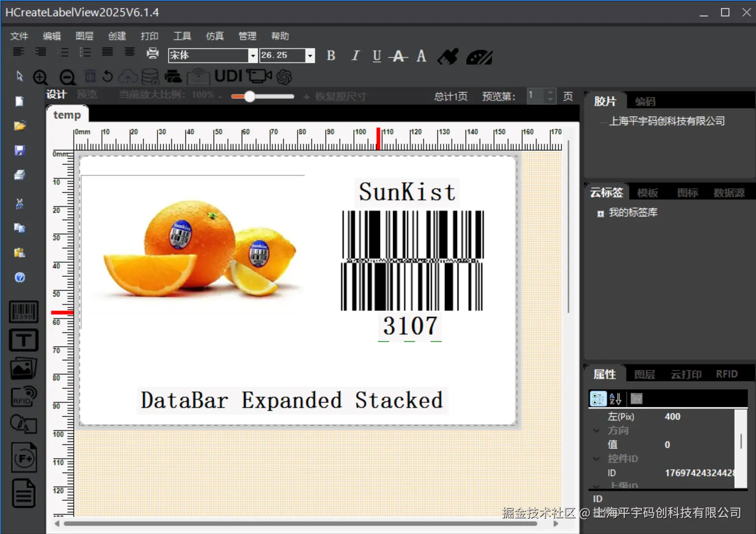Open the font name dropdown

click(252, 55)
